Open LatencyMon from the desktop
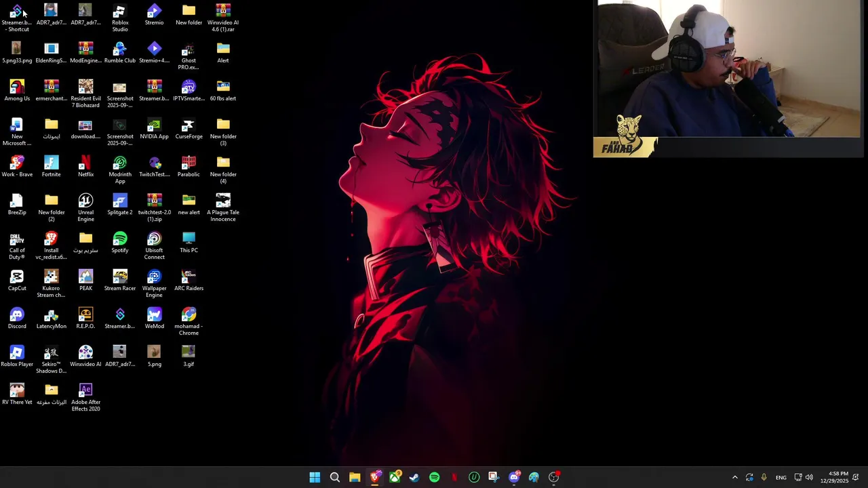 pos(51,319)
